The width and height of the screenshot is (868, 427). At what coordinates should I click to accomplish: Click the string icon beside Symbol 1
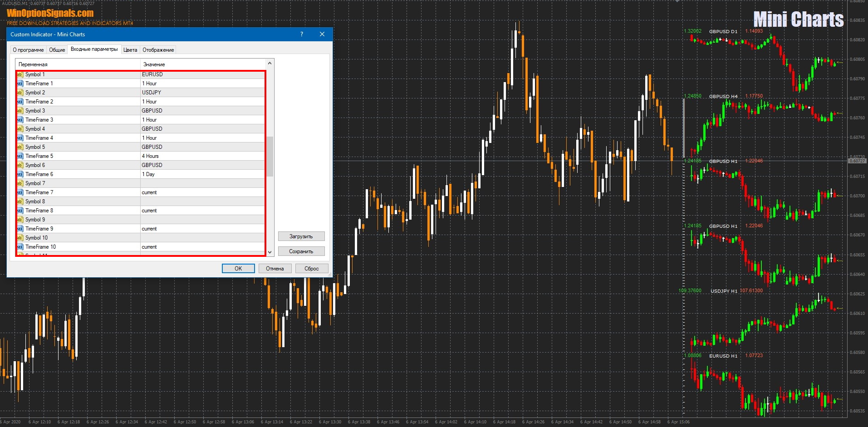tap(20, 74)
